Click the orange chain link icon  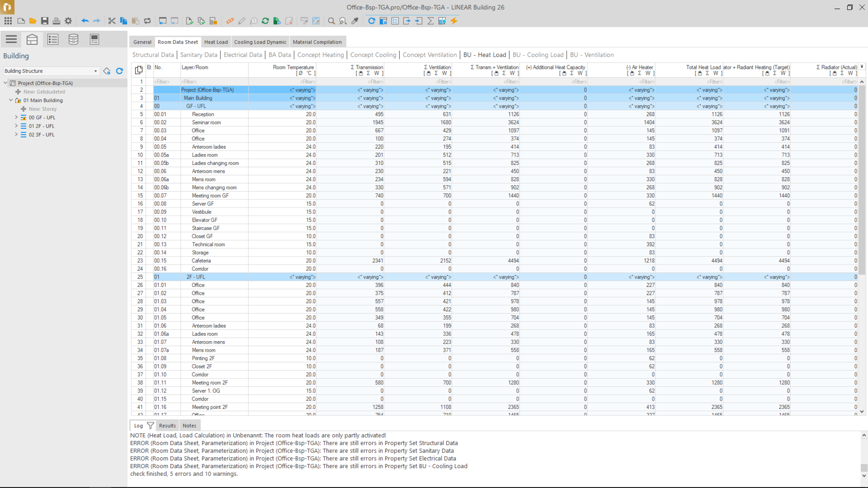(230, 21)
